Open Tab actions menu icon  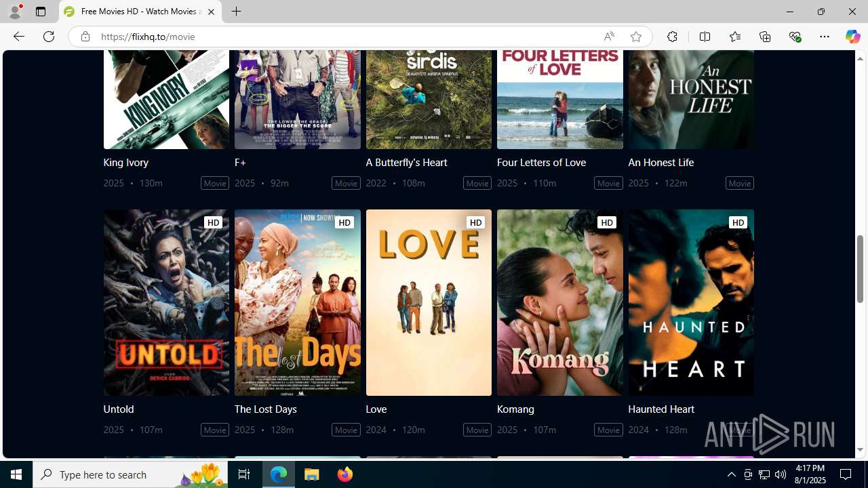pyautogui.click(x=41, y=12)
